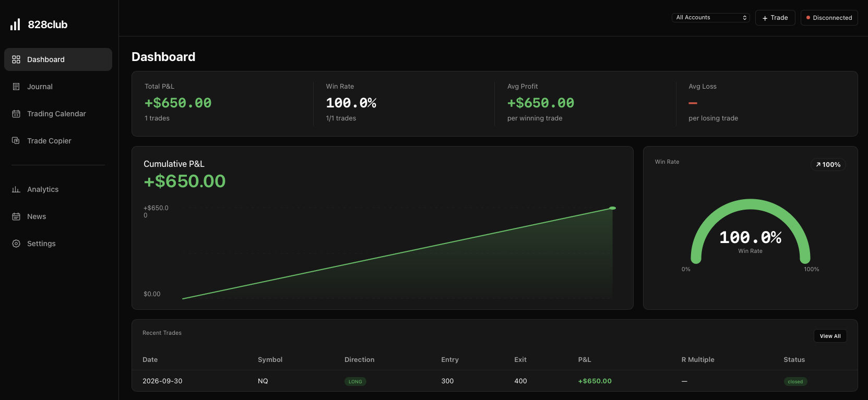Click the News icon in sidebar
Image resolution: width=868 pixels, height=400 pixels.
[16, 216]
